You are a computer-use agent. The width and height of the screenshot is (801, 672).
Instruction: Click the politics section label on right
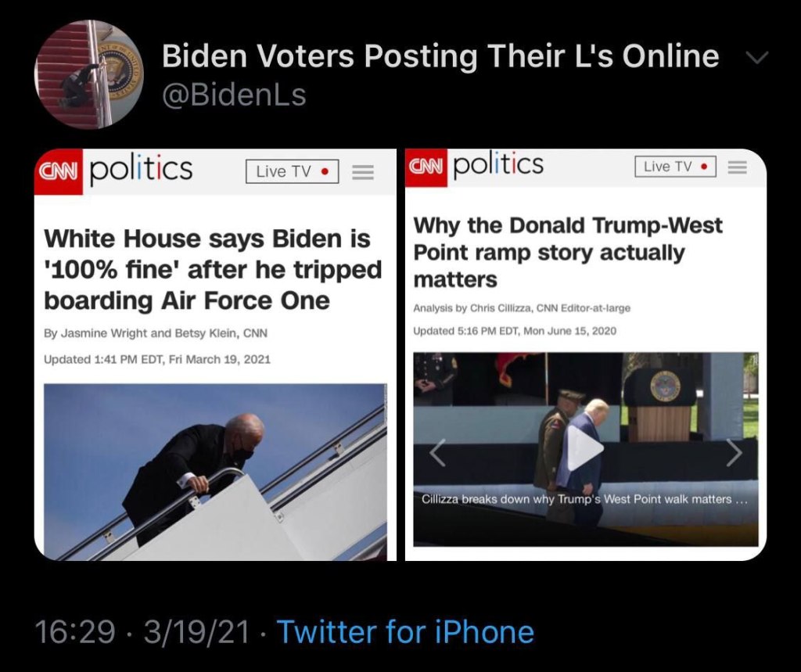pos(498,164)
